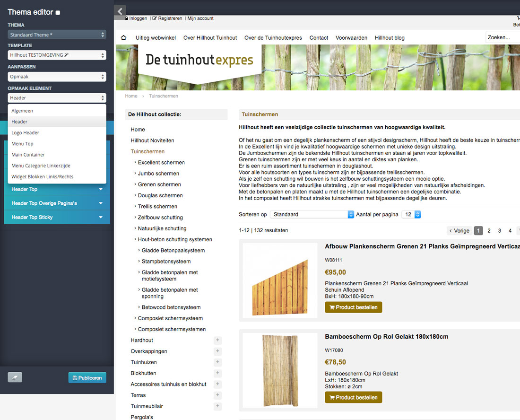Screen dimensions: 520x420
Task: Select Header option in dropdown list
Action: pyautogui.click(x=57, y=122)
